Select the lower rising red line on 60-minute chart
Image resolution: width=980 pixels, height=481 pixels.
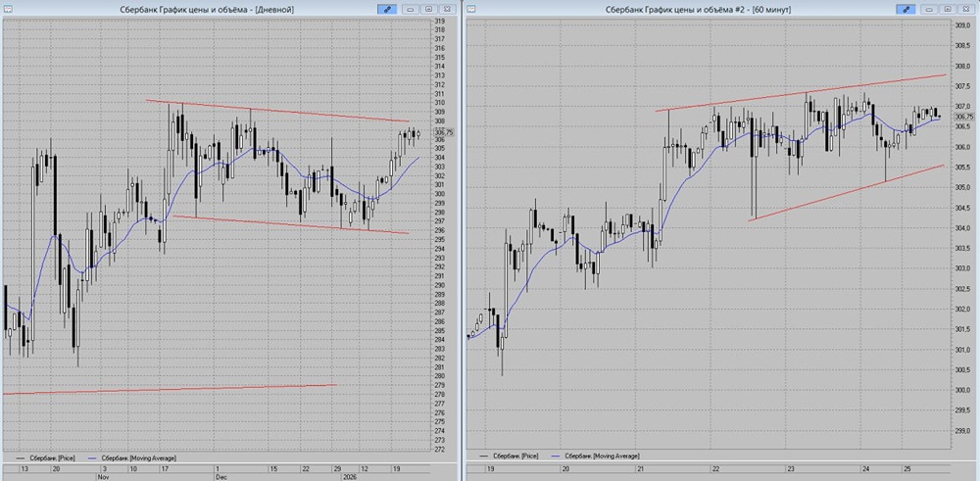click(x=847, y=192)
